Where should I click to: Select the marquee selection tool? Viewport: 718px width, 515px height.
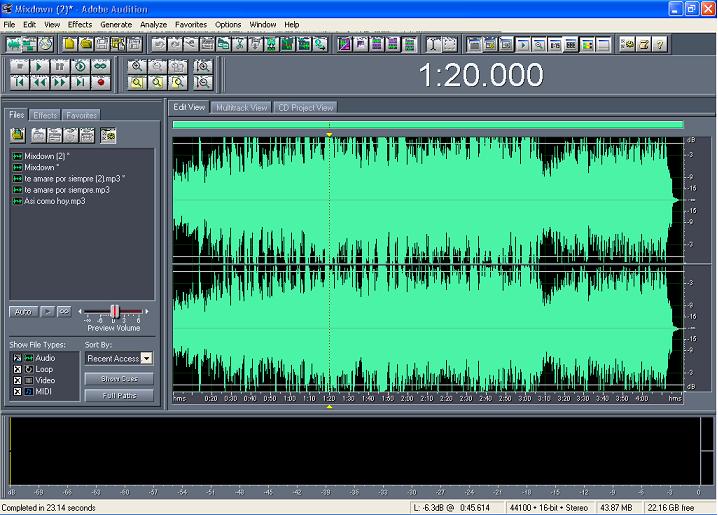(x=450, y=44)
